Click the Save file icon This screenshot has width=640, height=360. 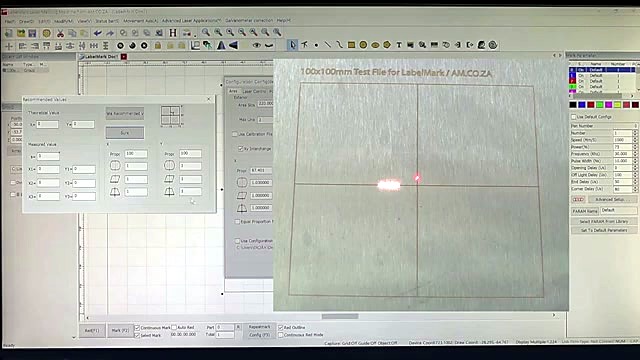[32, 33]
